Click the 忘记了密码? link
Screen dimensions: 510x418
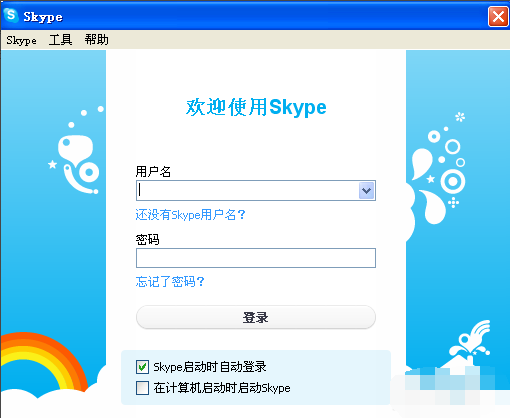click(170, 282)
